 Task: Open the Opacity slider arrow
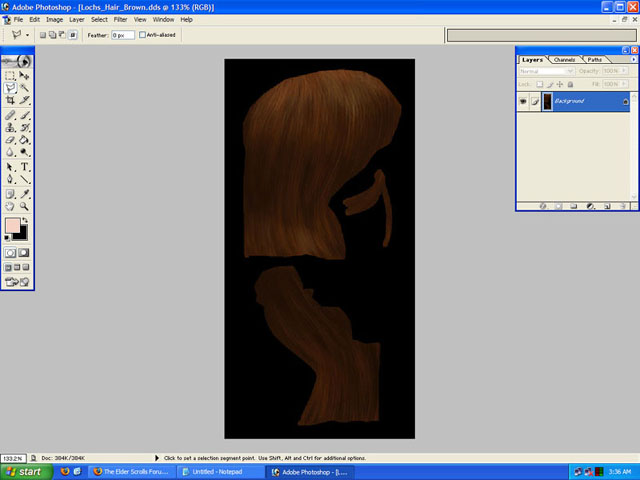(623, 71)
